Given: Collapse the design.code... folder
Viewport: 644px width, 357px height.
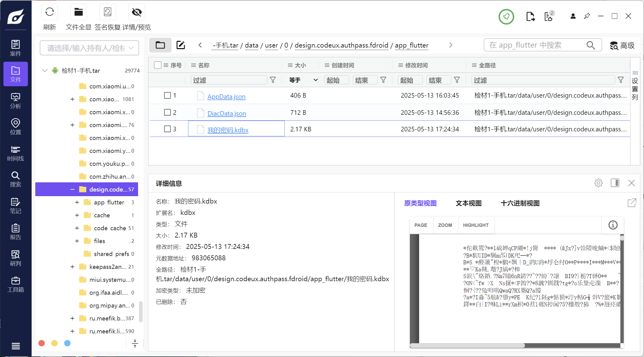Looking at the screenshot, I should click(72, 189).
